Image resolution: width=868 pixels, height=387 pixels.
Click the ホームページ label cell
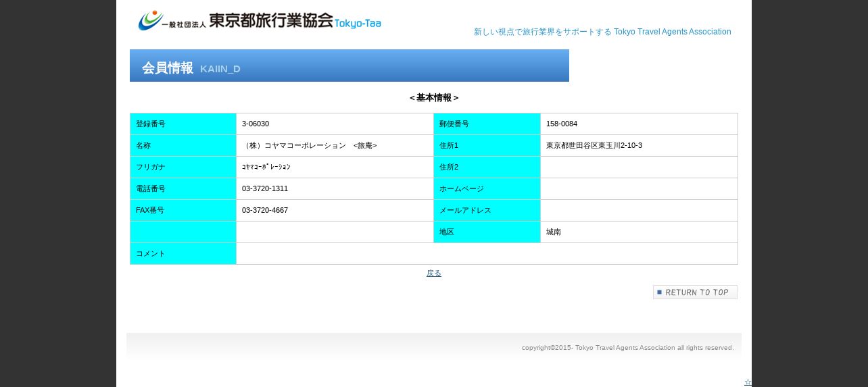[x=487, y=189]
